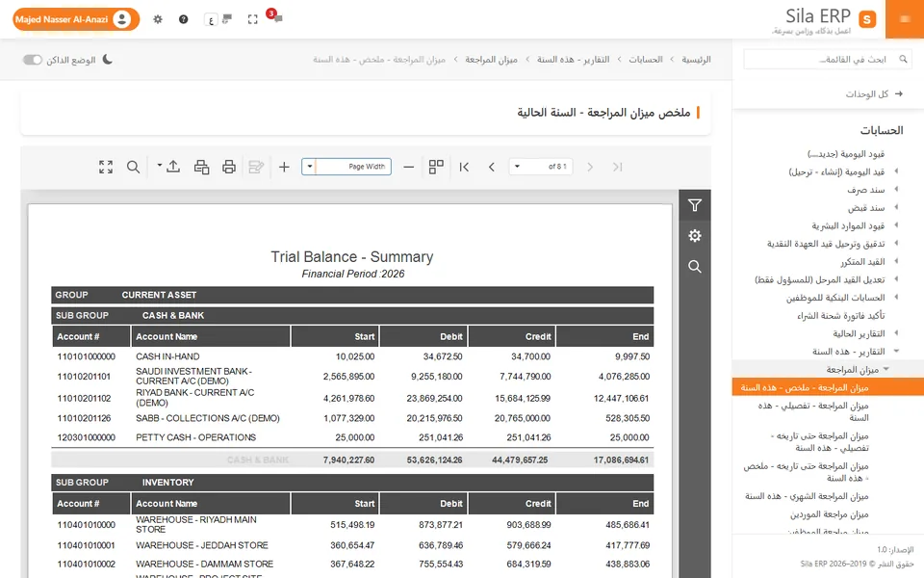Click the Sila ERP logo
Image resolution: width=924 pixels, height=578 pixels.
(x=826, y=19)
